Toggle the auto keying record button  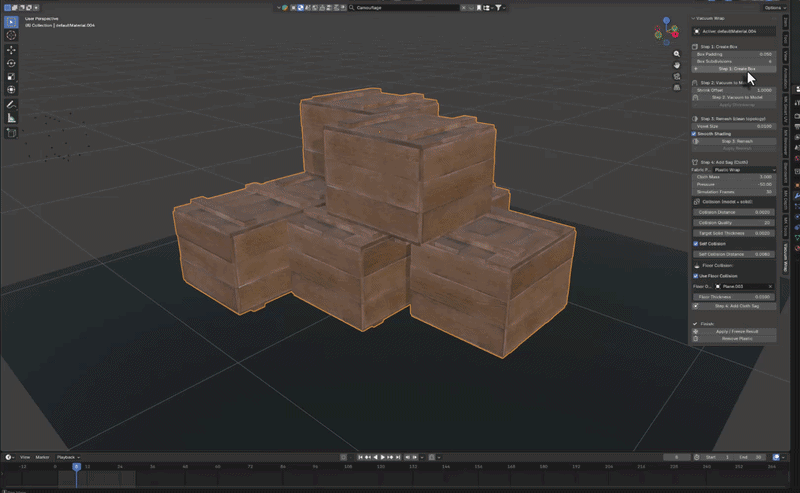coord(343,457)
